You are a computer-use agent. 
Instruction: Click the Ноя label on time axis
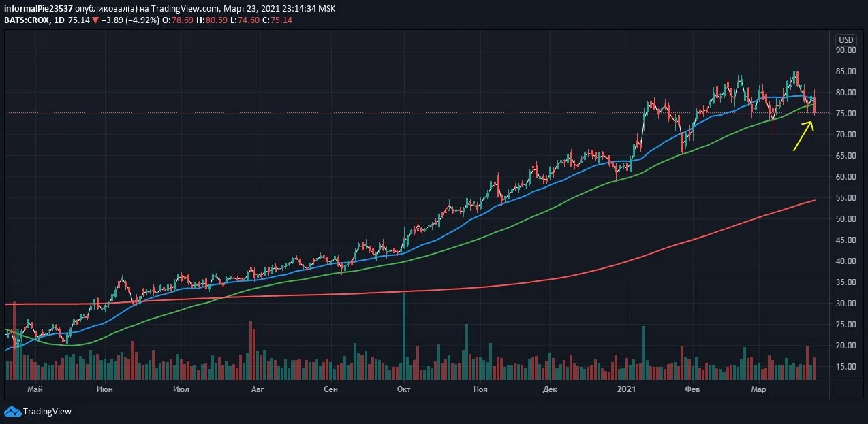pyautogui.click(x=480, y=389)
